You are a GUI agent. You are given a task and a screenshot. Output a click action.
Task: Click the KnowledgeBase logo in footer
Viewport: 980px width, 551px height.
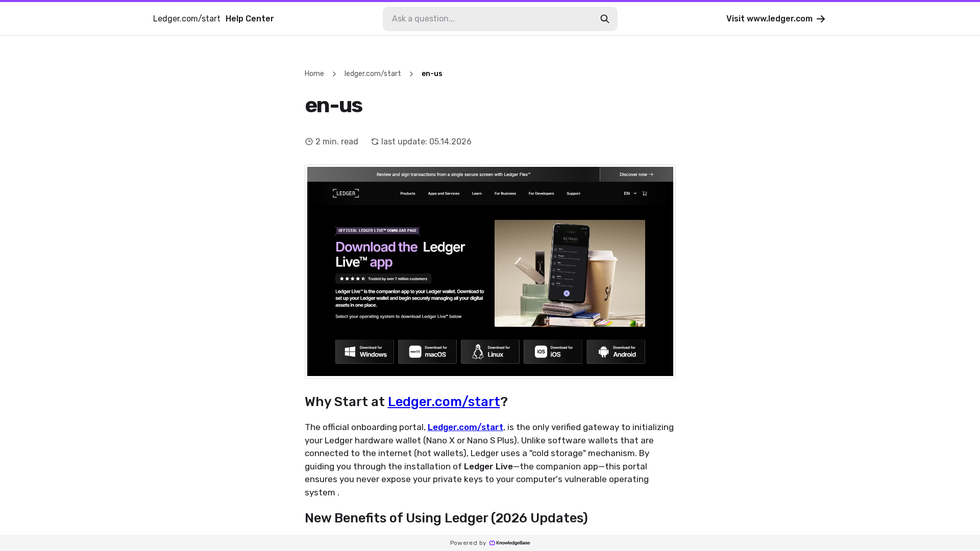[509, 543]
